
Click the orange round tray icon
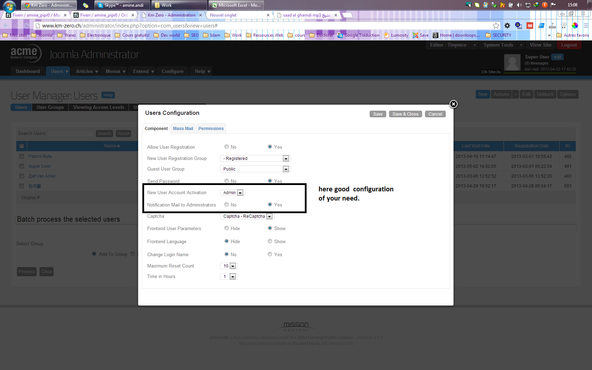(x=544, y=5)
